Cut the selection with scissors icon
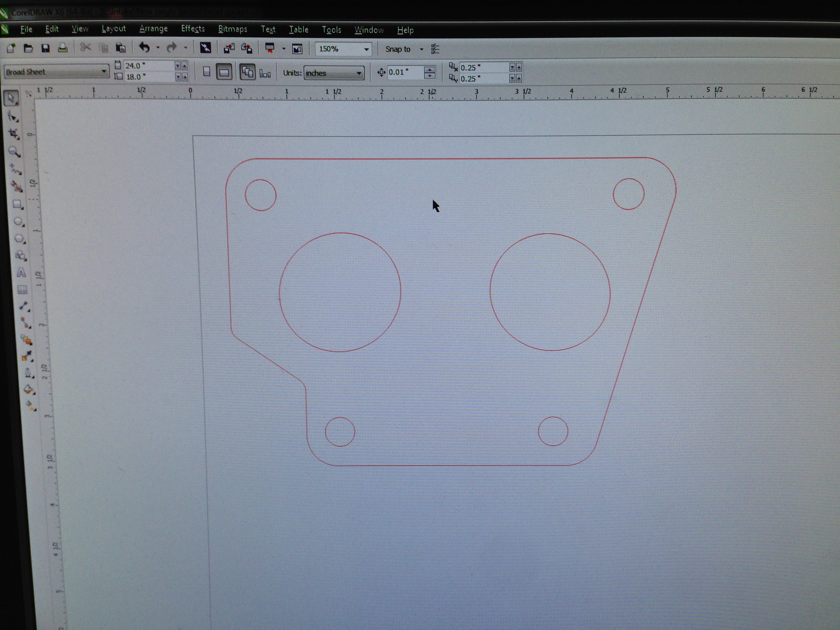The image size is (840, 630). coord(86,47)
